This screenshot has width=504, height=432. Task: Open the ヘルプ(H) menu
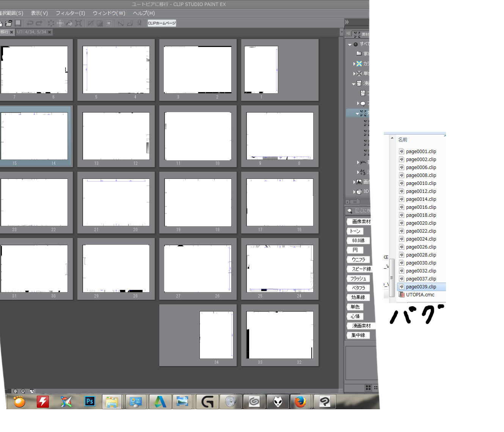[x=144, y=13]
